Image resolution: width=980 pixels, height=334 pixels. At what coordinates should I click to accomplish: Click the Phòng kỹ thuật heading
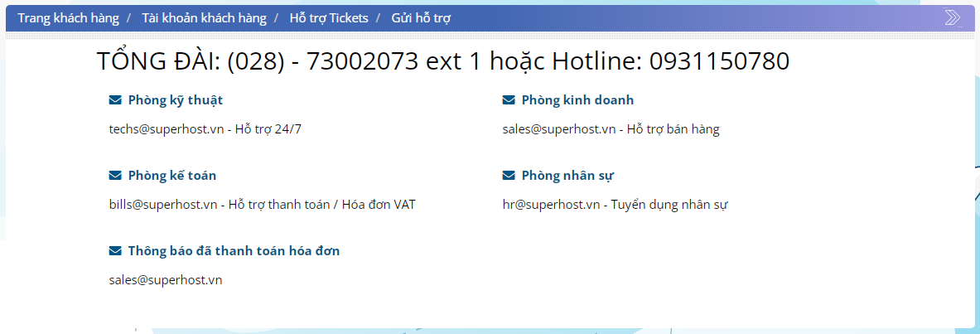point(176,100)
